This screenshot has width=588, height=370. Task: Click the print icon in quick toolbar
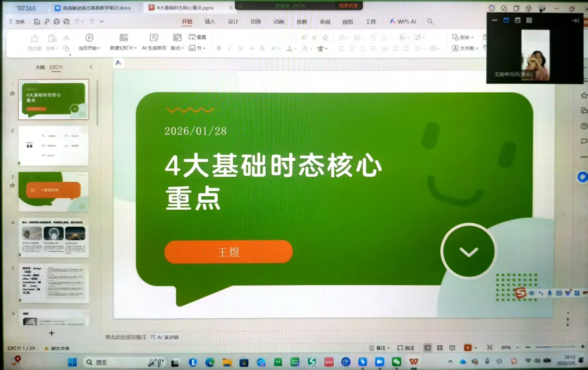[x=56, y=22]
